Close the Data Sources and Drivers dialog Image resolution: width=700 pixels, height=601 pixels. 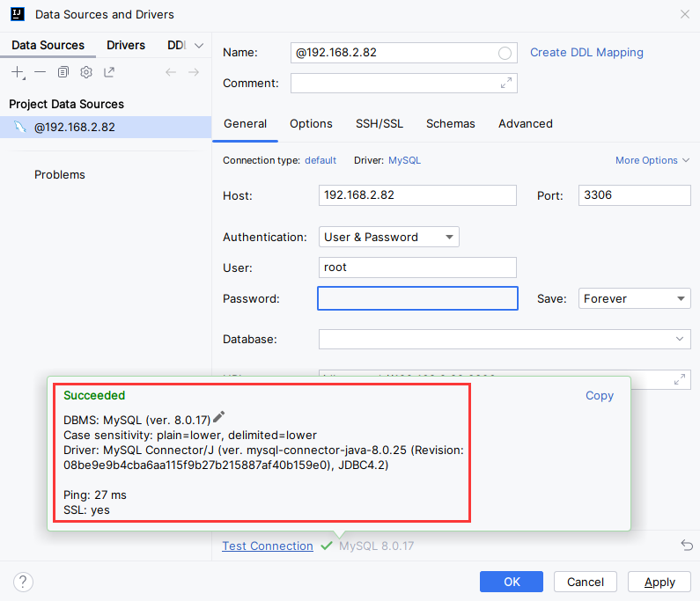pos(685,14)
